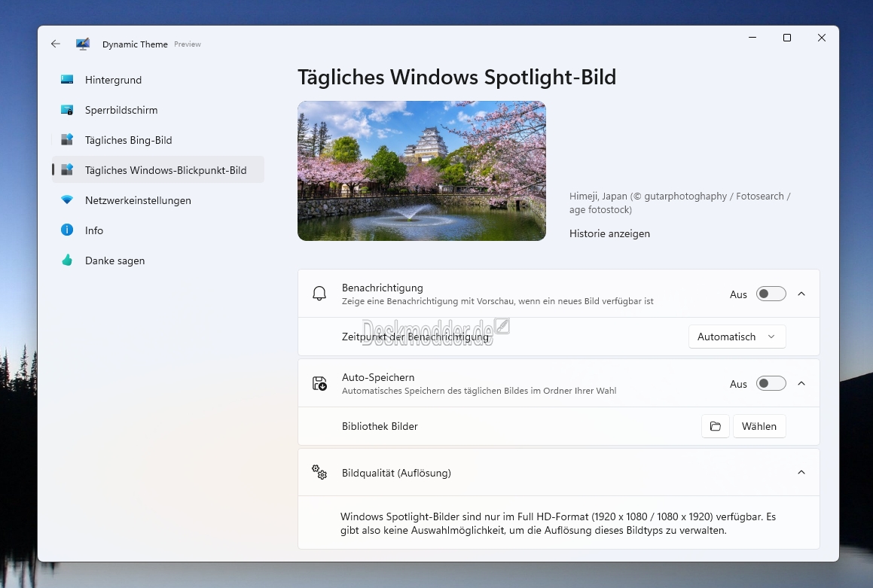Collapse the Auto-Speichern section chevron
This screenshot has height=588, width=873.
801,383
